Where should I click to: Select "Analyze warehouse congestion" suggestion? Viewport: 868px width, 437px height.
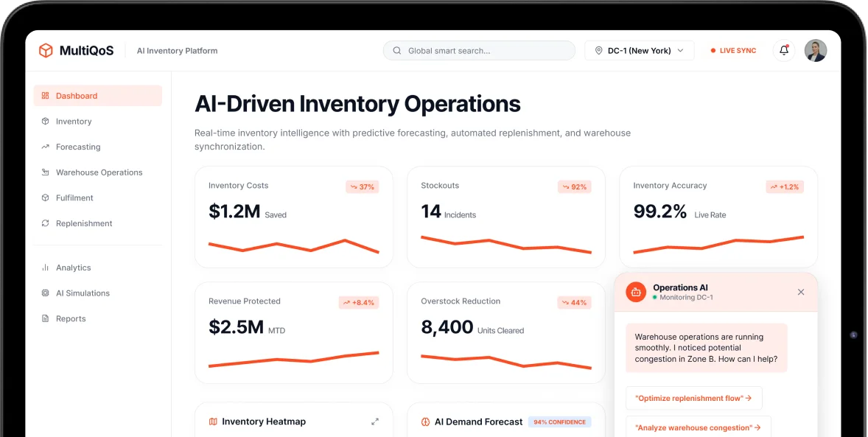[698, 427]
